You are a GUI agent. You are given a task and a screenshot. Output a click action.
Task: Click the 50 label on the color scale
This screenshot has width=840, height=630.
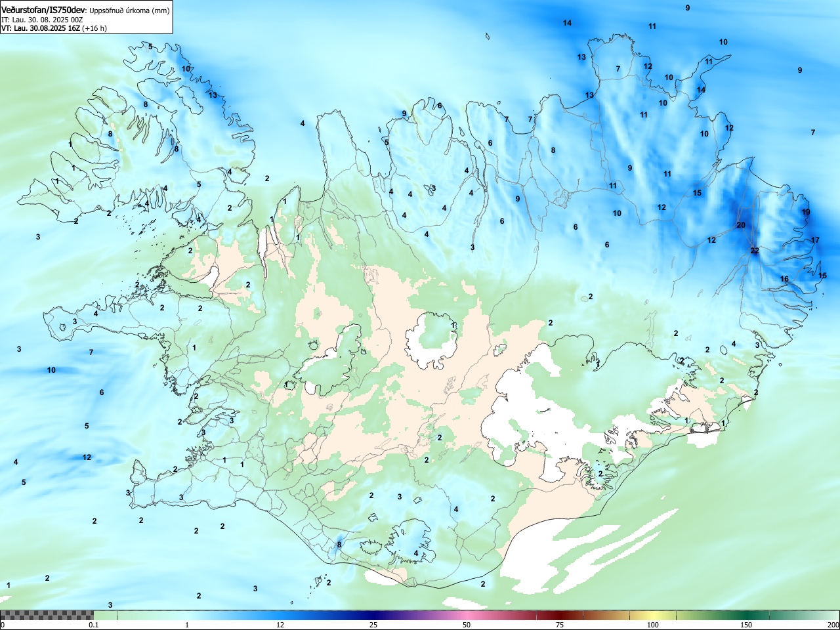point(467,625)
